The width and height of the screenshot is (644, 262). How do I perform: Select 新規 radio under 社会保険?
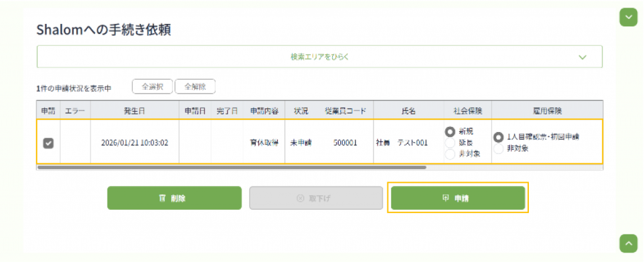pos(450,132)
